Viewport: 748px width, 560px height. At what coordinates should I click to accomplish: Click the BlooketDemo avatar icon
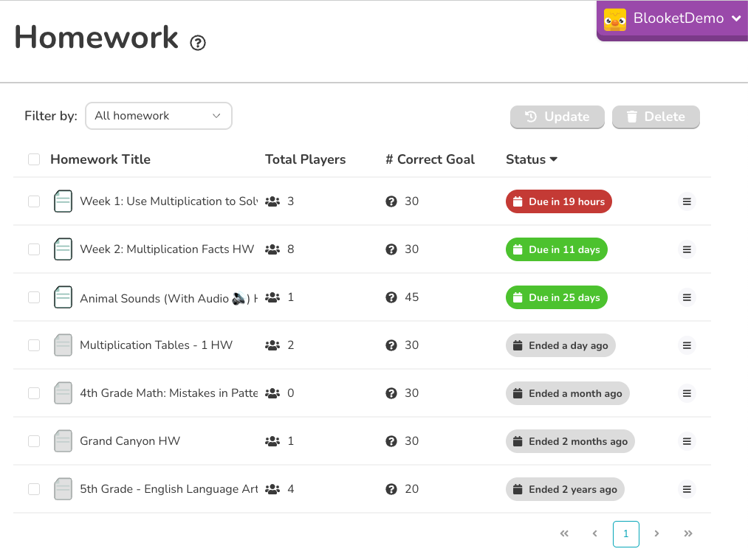(x=615, y=19)
